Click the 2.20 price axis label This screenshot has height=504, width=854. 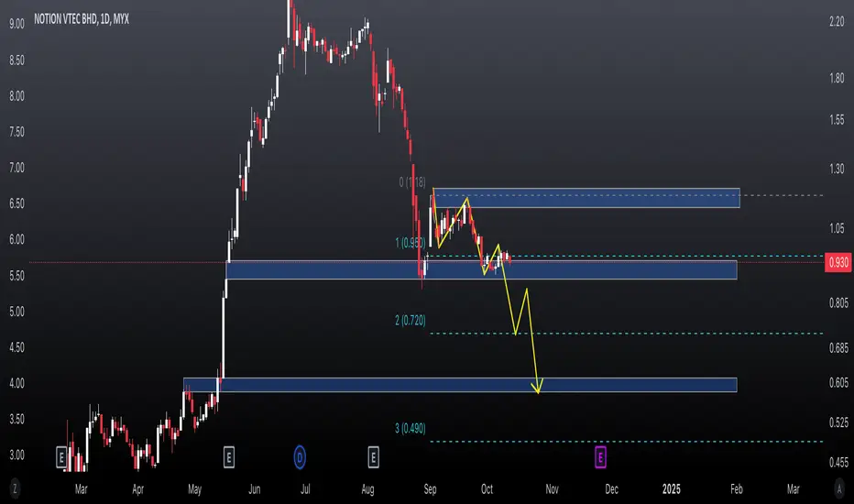point(837,22)
